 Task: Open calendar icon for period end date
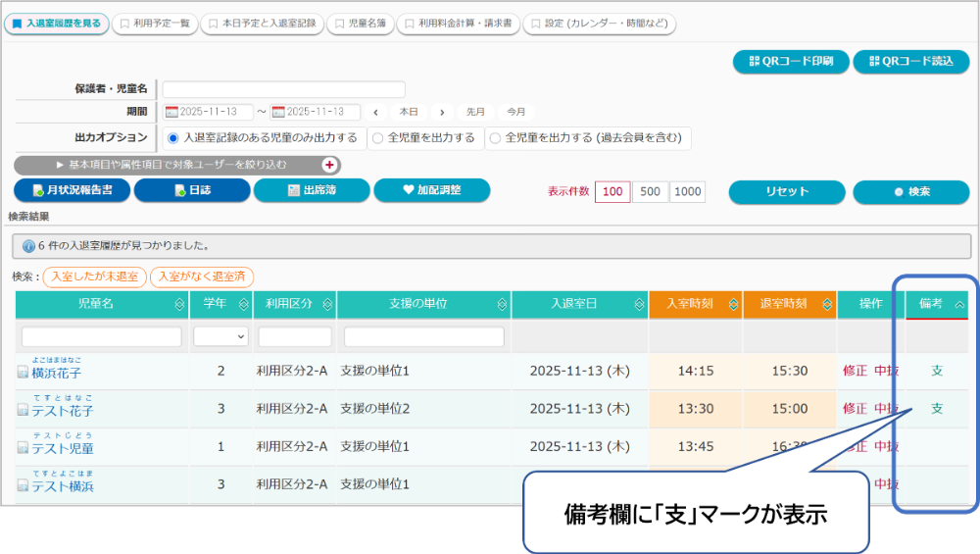[279, 113]
